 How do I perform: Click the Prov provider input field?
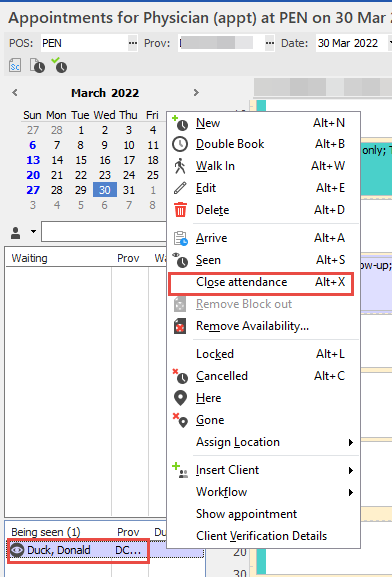(x=221, y=43)
